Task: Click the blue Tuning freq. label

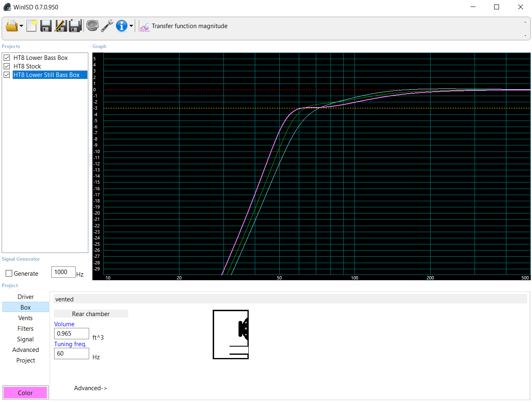Action: point(70,344)
